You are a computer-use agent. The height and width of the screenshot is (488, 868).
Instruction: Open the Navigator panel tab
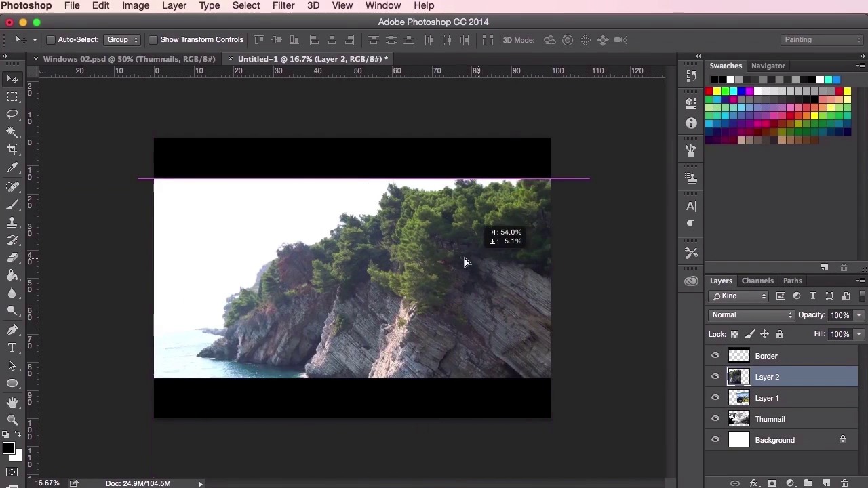pyautogui.click(x=768, y=66)
